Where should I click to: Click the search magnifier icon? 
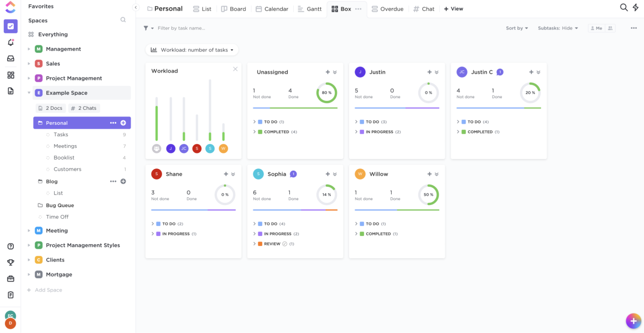624,8
